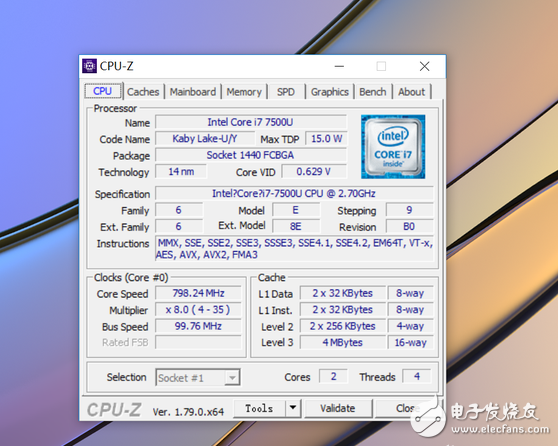Select the CPU tab
558x446 pixels.
[102, 91]
